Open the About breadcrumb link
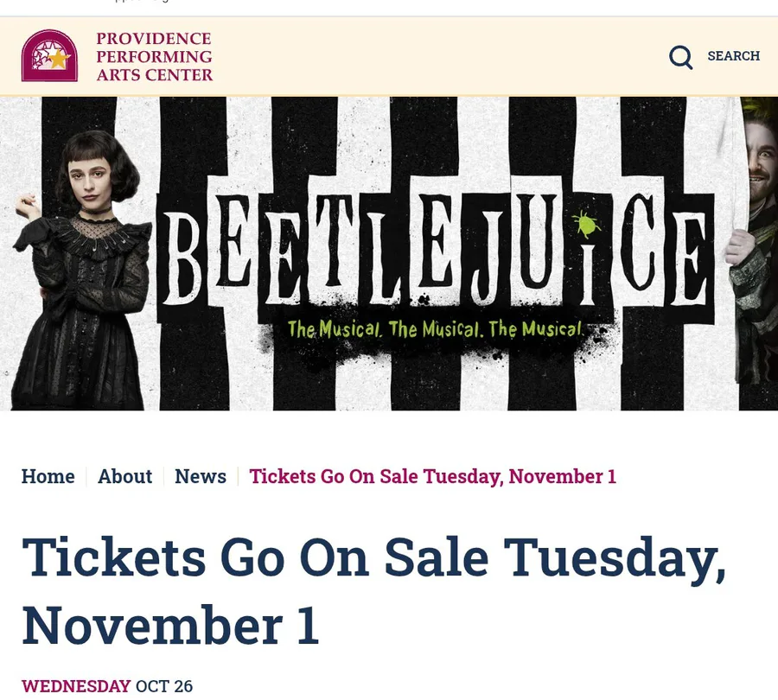 pos(124,476)
